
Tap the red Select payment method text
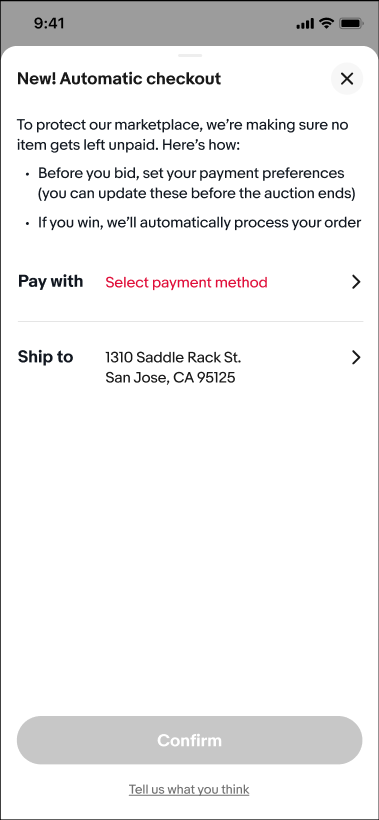[x=186, y=282]
